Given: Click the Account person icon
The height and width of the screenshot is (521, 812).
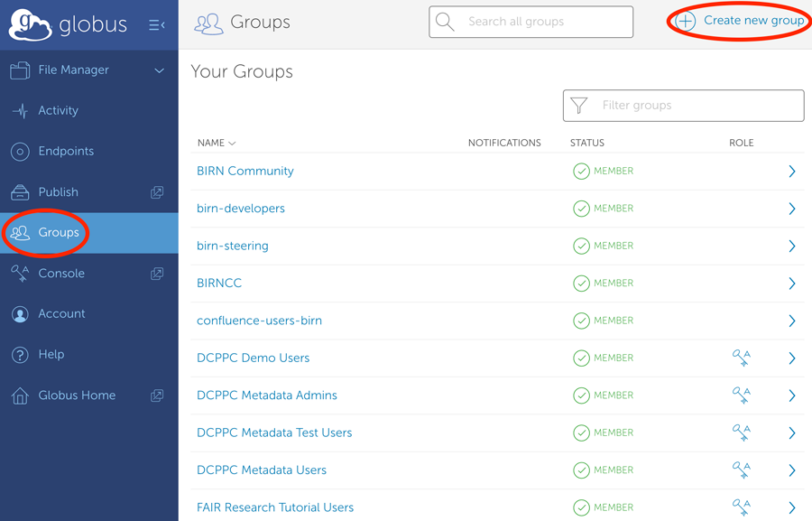Looking at the screenshot, I should 20,314.
